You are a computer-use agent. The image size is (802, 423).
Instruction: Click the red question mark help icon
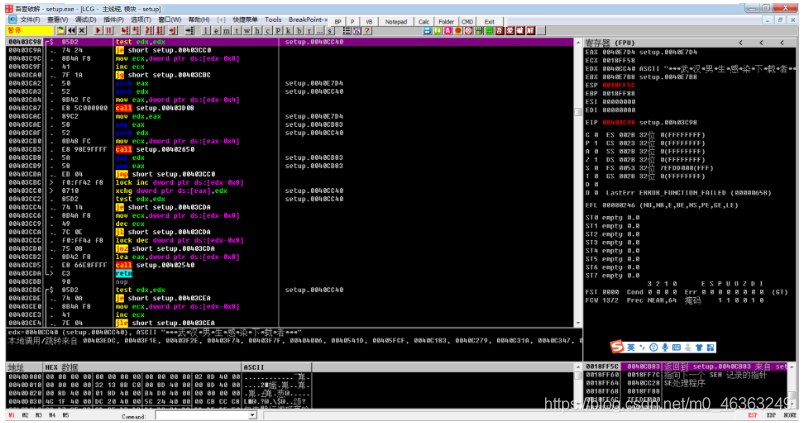367,31
